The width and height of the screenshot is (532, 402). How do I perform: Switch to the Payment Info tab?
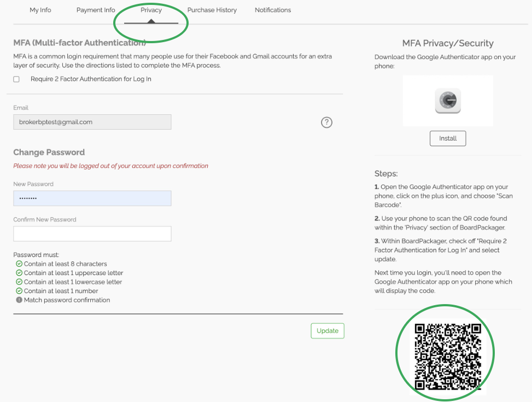(96, 10)
